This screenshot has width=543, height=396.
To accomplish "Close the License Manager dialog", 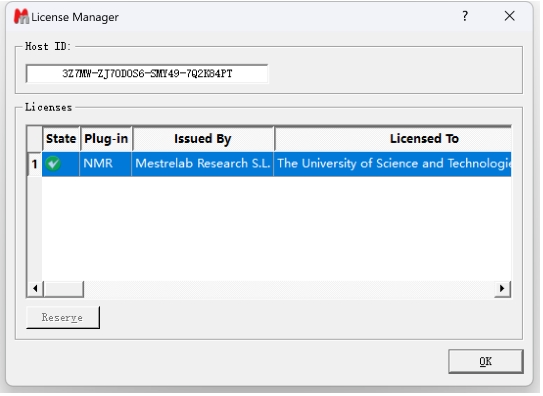I will tap(509, 16).
